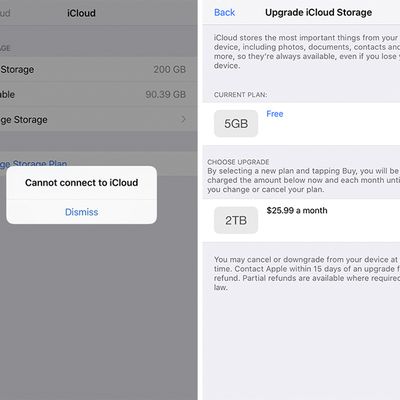The height and width of the screenshot is (400, 400).
Task: Select the 2TB storage plan badge
Action: (x=236, y=220)
